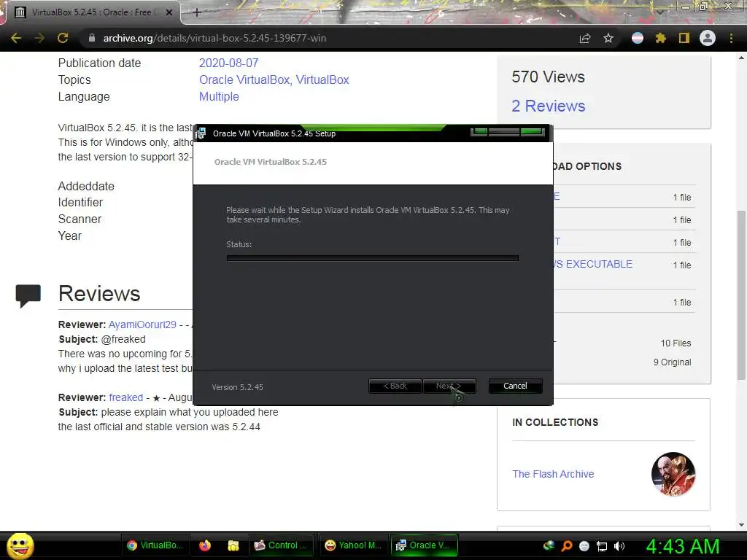Close the VirtualBox 5.2.45 browser tab
747x560 pixels.
pos(169,12)
